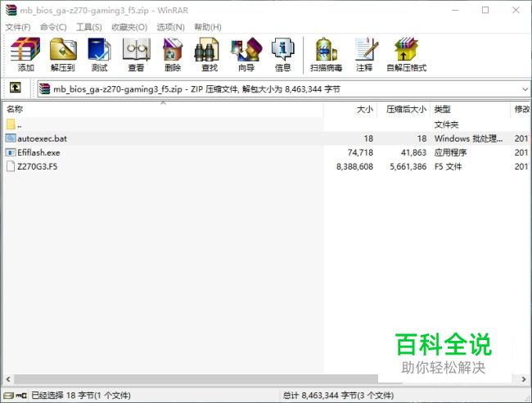
Task: Open the 注释 (Comment) tool
Action: (365, 55)
